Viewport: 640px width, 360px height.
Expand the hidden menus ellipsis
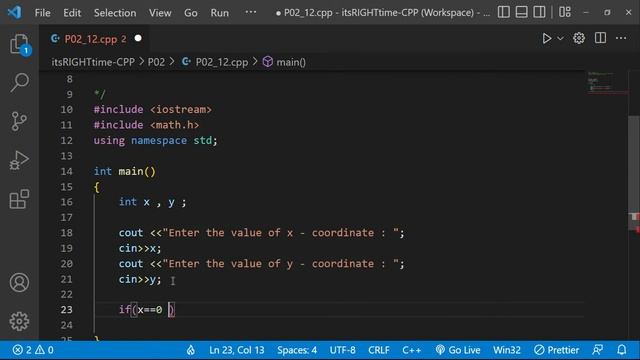click(251, 12)
